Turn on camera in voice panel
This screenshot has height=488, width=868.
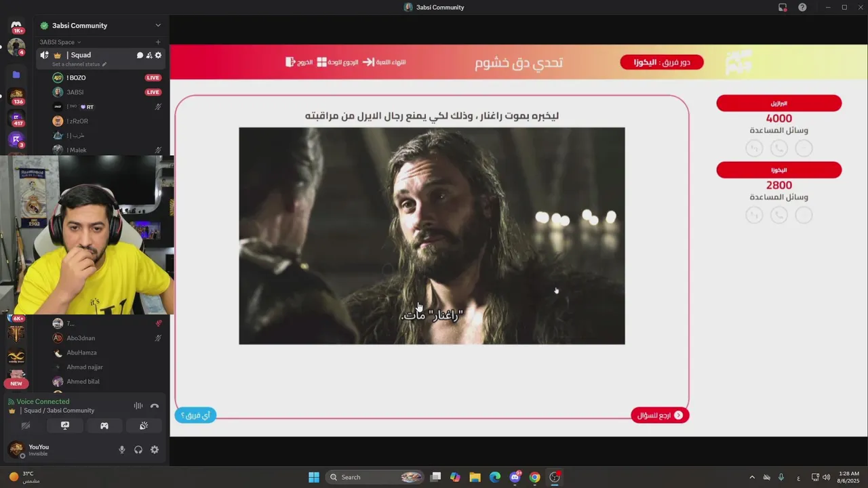[x=26, y=426]
